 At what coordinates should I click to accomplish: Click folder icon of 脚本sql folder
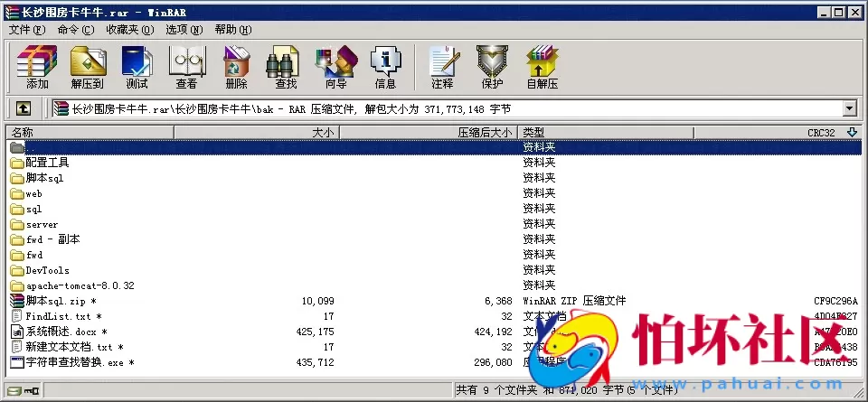point(17,178)
